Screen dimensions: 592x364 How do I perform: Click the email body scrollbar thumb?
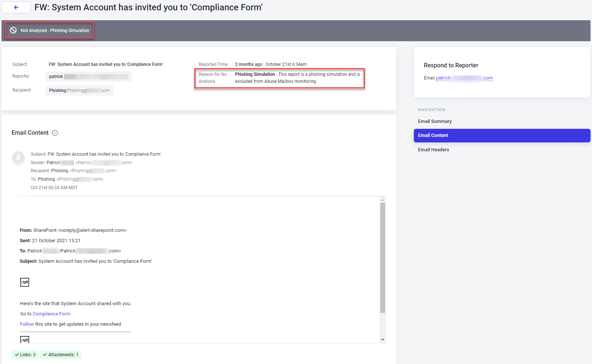click(383, 258)
